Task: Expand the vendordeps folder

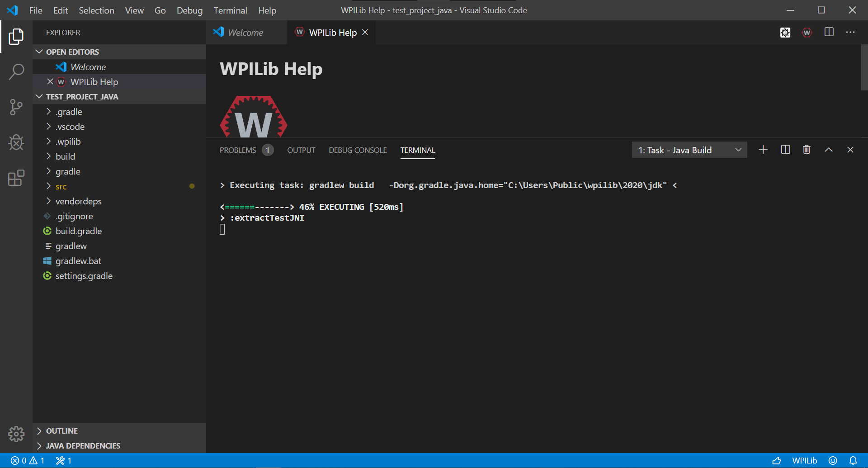Action: click(119, 201)
